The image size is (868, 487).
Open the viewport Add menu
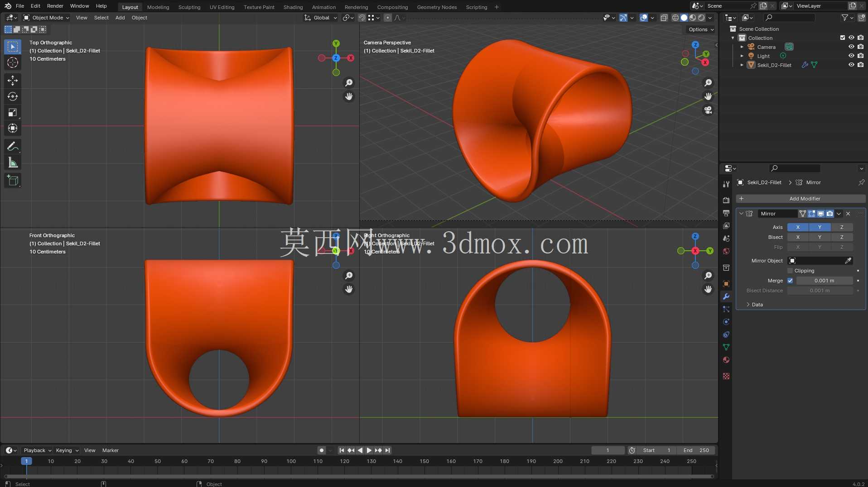click(x=120, y=18)
